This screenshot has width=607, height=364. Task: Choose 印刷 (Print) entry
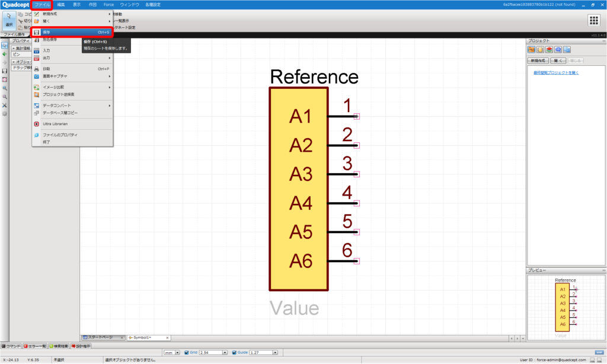click(72, 69)
